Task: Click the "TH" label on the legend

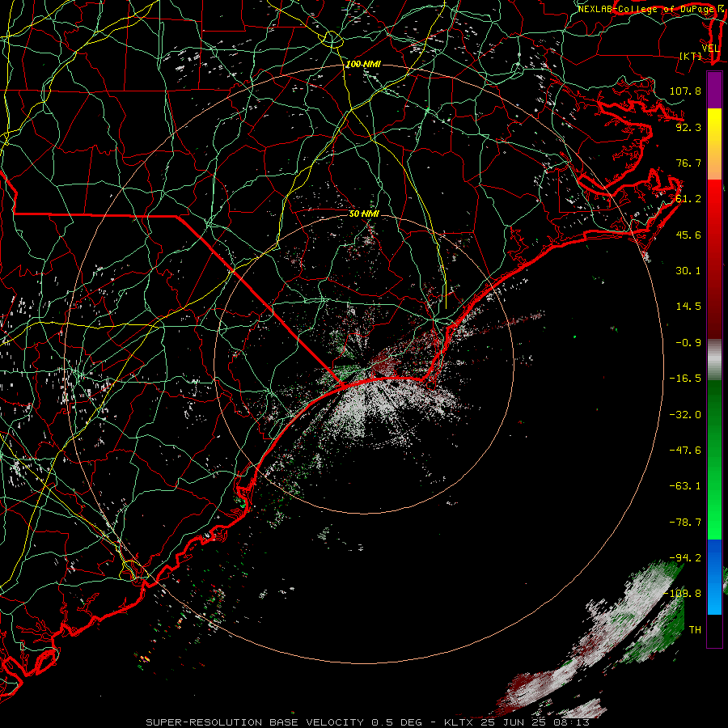Action: [695, 630]
